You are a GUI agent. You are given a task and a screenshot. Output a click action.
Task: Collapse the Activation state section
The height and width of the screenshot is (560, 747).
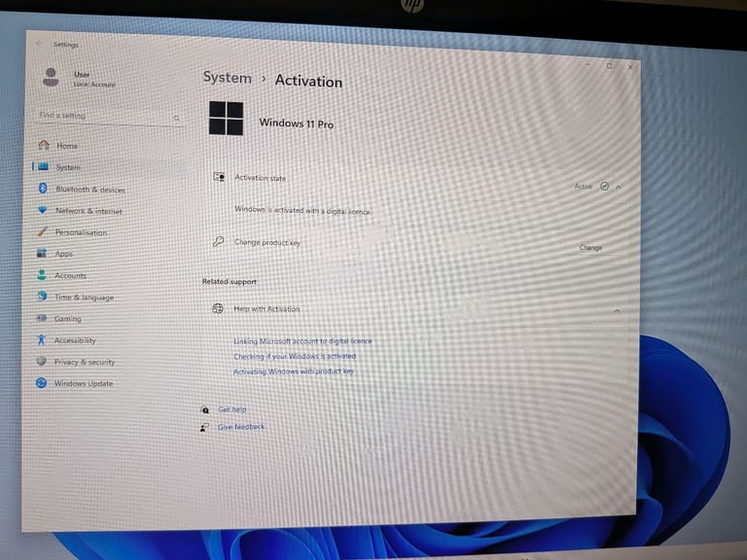(x=619, y=187)
